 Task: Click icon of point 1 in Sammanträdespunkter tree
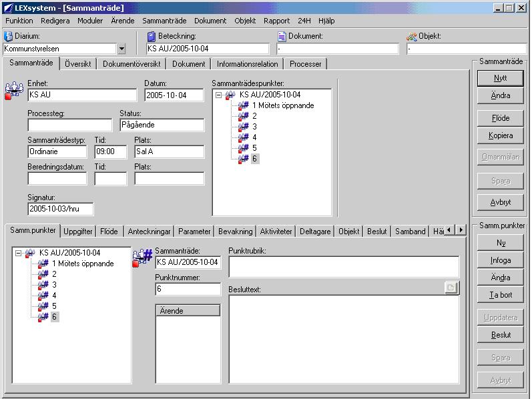[x=243, y=105]
